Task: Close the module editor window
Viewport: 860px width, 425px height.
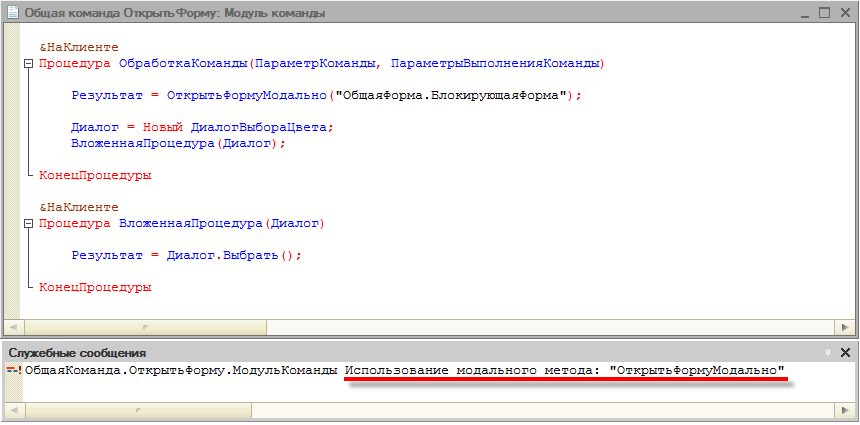Action: tap(845, 13)
